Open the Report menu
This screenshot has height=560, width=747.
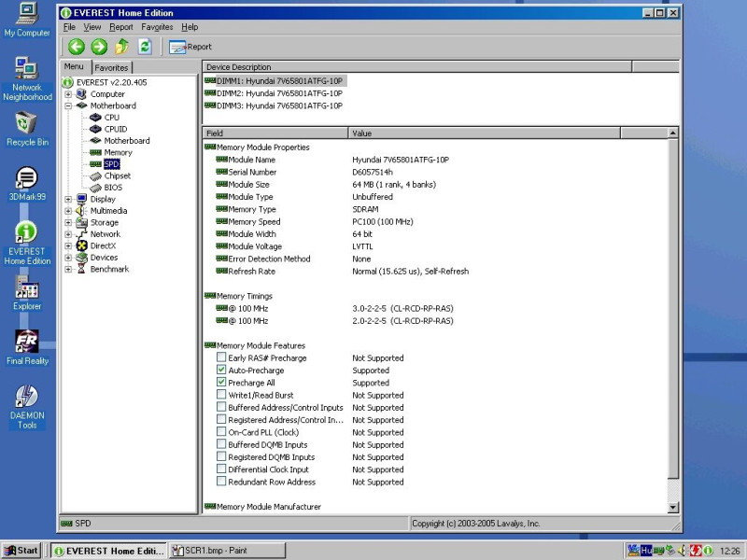pyautogui.click(x=121, y=27)
